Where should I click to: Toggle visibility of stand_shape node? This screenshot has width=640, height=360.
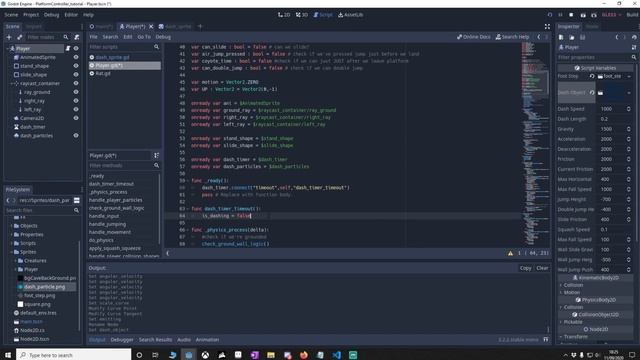(76, 66)
